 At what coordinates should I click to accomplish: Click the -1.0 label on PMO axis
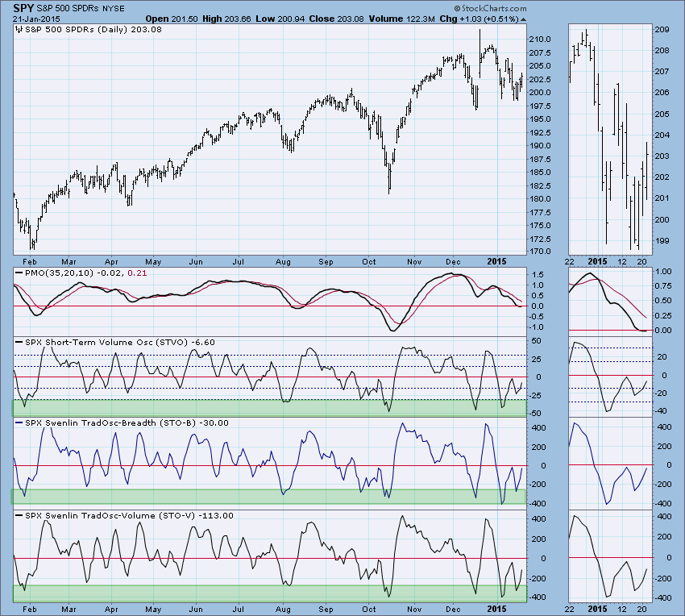coord(537,327)
